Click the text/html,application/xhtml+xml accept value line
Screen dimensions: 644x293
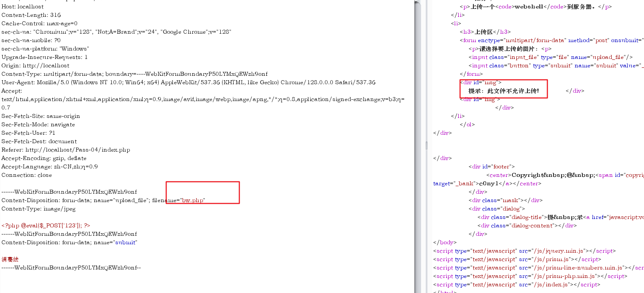click(x=203, y=99)
